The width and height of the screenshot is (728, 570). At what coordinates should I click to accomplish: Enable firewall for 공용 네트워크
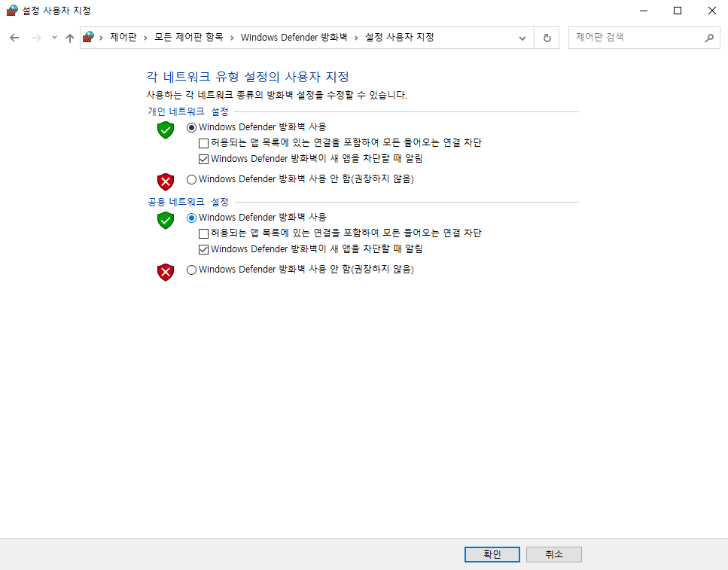[x=191, y=218]
